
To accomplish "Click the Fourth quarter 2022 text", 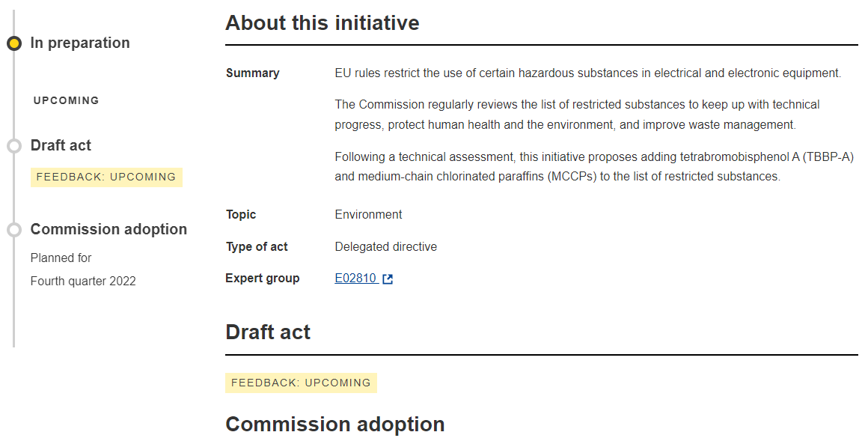I will pos(83,282).
